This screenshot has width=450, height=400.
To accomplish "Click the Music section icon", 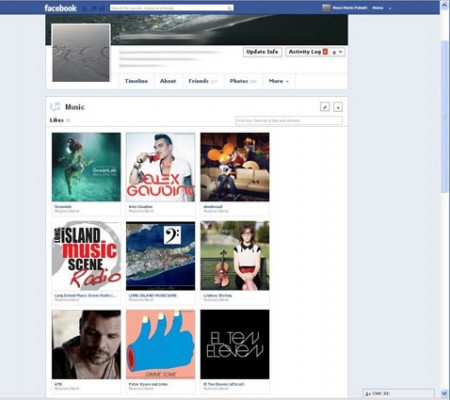I will click(55, 107).
